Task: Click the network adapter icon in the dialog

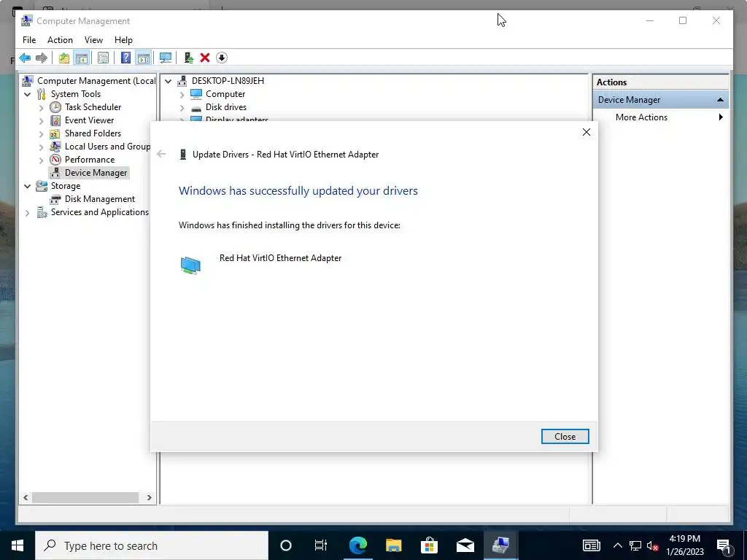Action: [190, 265]
